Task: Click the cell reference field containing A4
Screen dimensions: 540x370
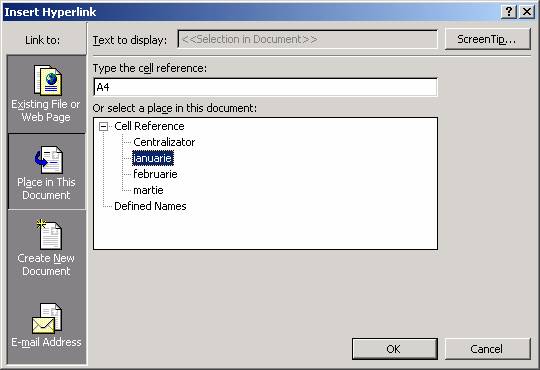Action: [x=265, y=87]
